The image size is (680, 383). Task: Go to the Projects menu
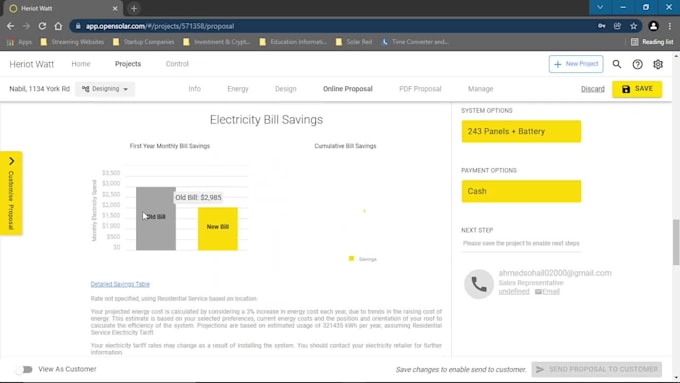[x=128, y=64]
